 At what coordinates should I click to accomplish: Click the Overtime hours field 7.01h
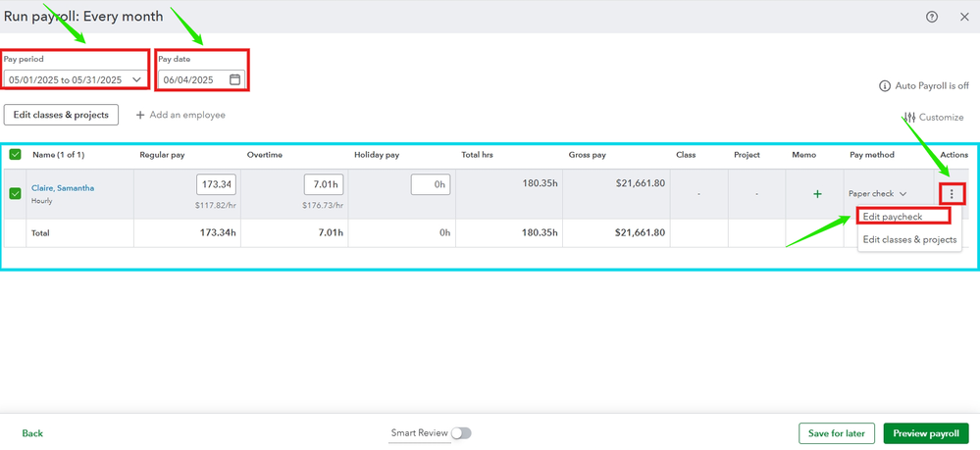point(324,184)
